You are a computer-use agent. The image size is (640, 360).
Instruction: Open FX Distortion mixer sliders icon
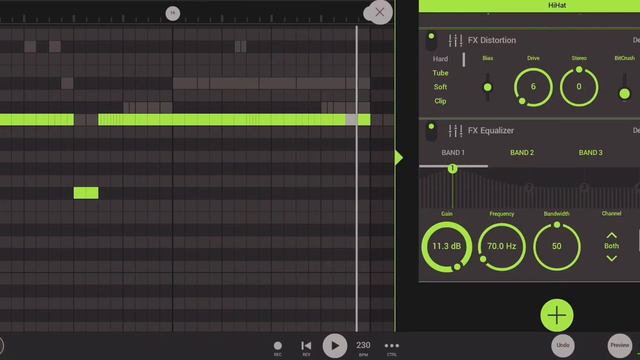tap(455, 40)
